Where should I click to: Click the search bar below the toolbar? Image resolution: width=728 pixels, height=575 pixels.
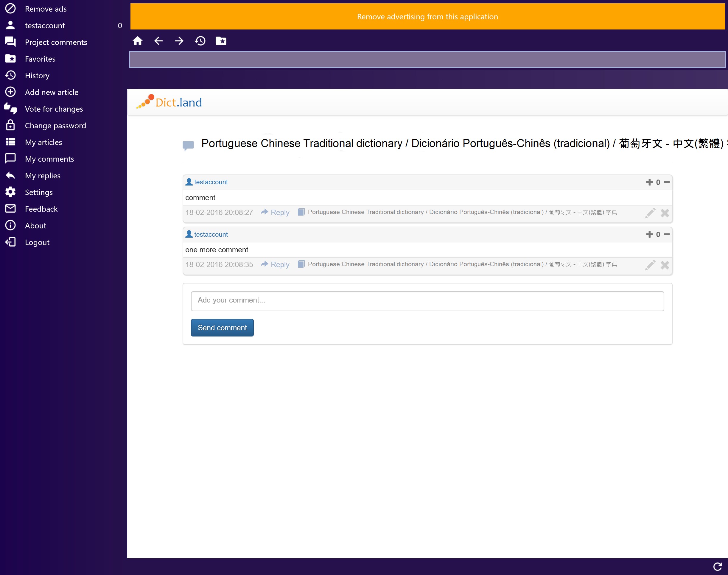427,60
